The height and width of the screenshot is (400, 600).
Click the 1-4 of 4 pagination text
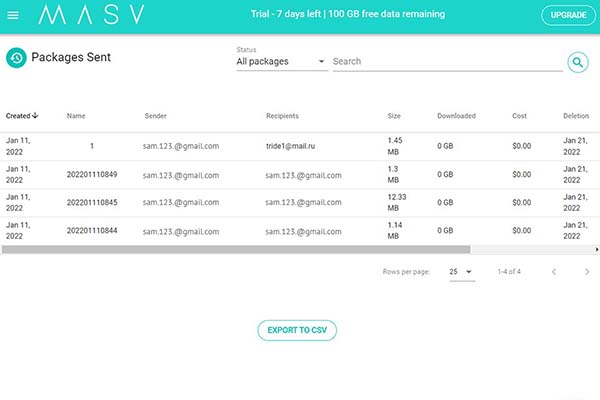click(509, 272)
